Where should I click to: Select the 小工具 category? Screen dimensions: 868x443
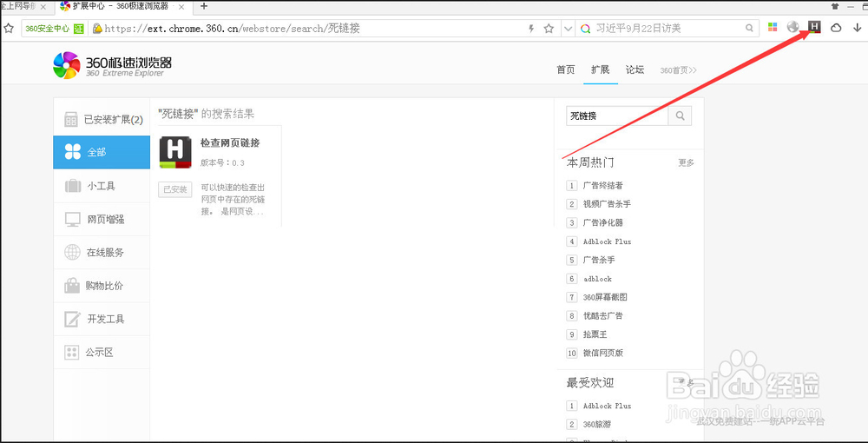(102, 186)
